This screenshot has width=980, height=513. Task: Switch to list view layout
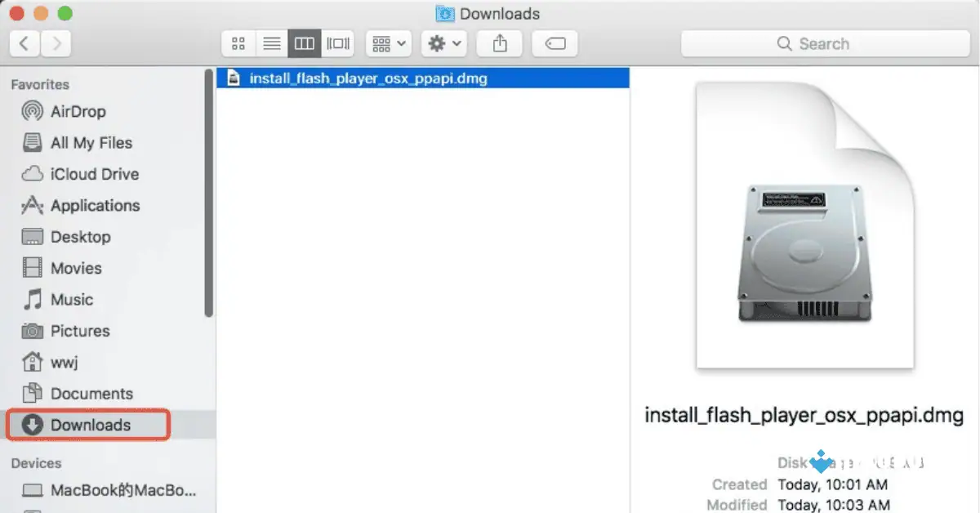coord(271,43)
